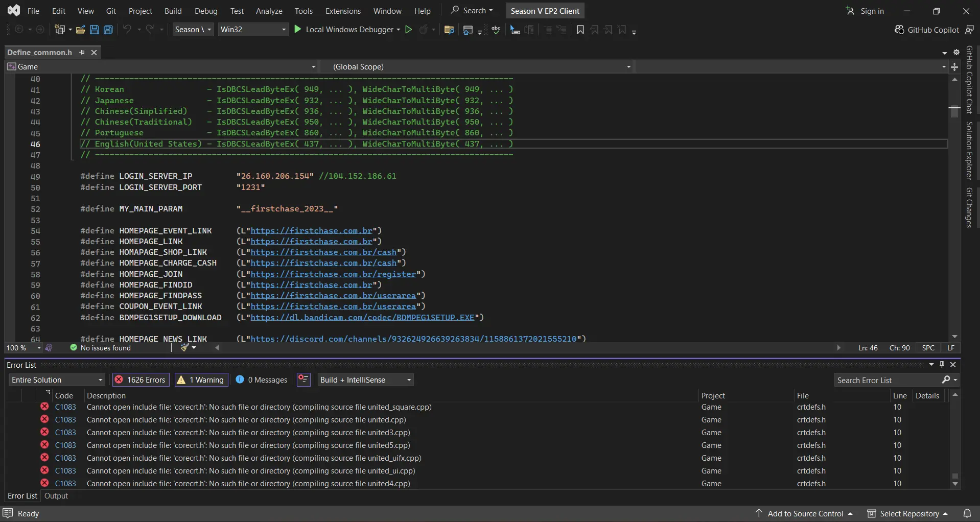Toggle auto-hide pin on Error List panel
980x522 pixels.
click(942, 365)
